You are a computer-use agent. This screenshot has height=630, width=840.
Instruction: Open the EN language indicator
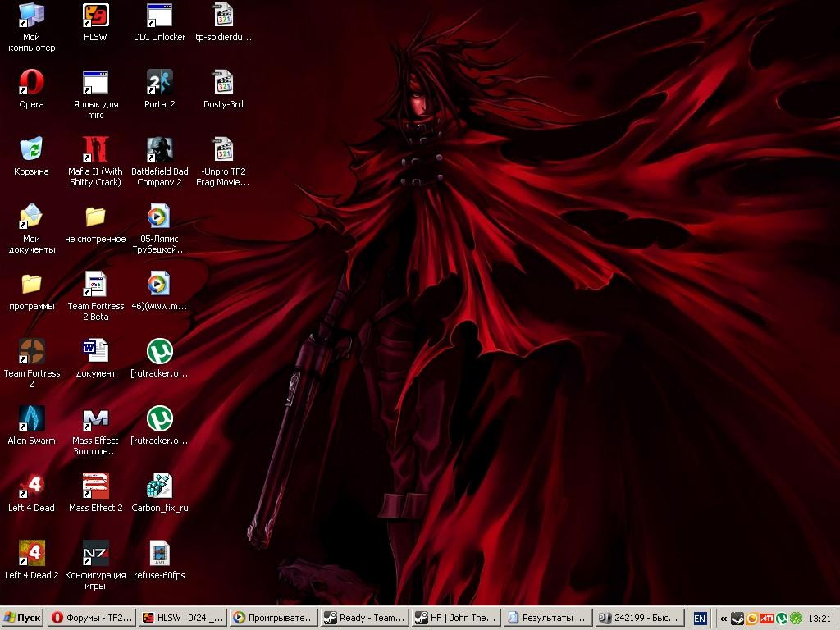(700, 619)
